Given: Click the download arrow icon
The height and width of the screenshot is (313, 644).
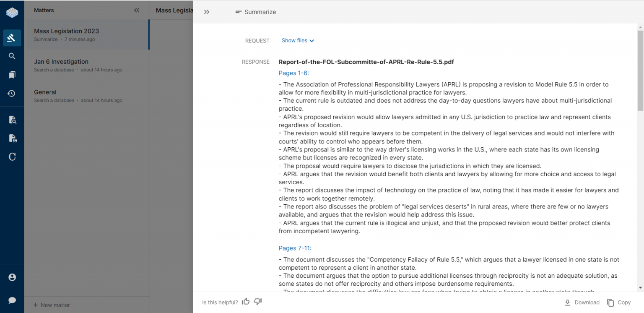Looking at the screenshot, I should coord(568,302).
